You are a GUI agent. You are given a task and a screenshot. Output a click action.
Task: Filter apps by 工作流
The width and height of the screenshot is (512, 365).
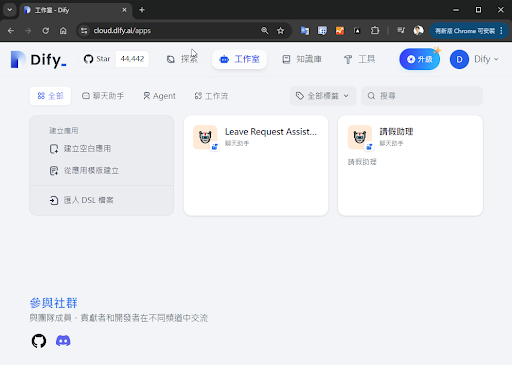(211, 96)
